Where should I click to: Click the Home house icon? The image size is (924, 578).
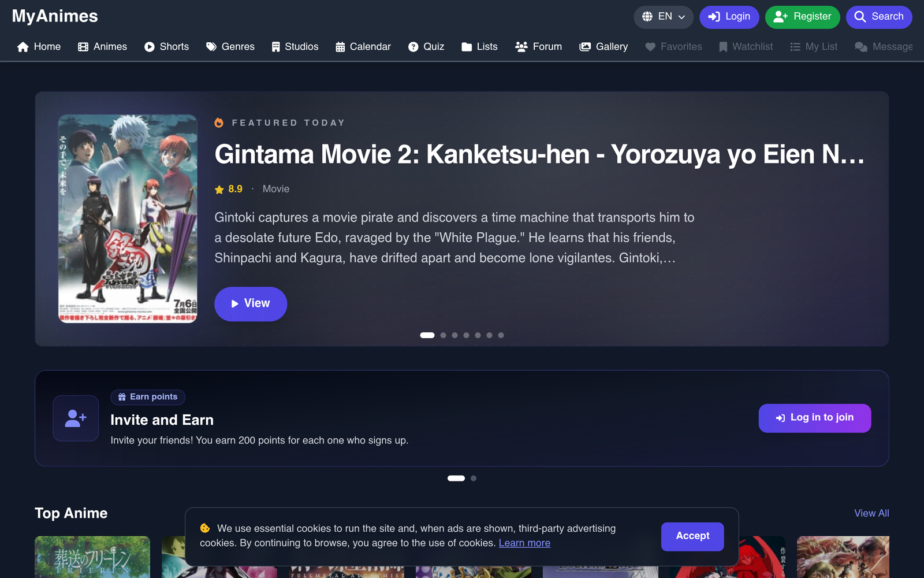tap(23, 47)
